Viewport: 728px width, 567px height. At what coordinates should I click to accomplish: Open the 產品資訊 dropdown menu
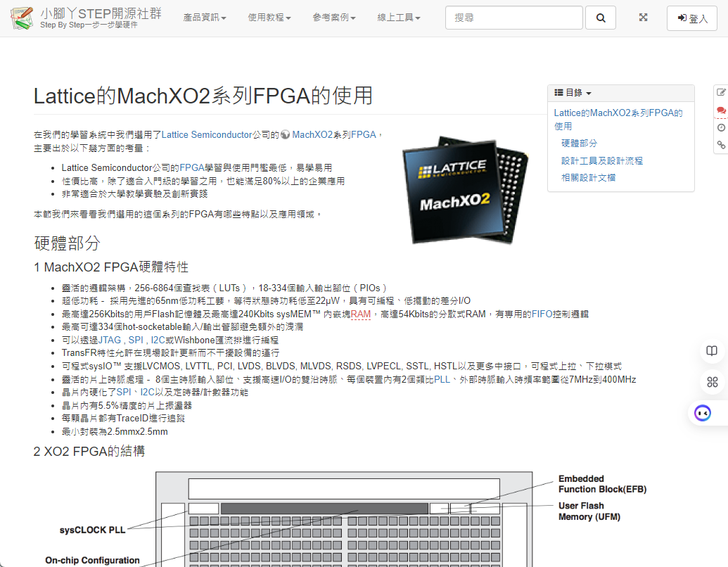pos(205,18)
